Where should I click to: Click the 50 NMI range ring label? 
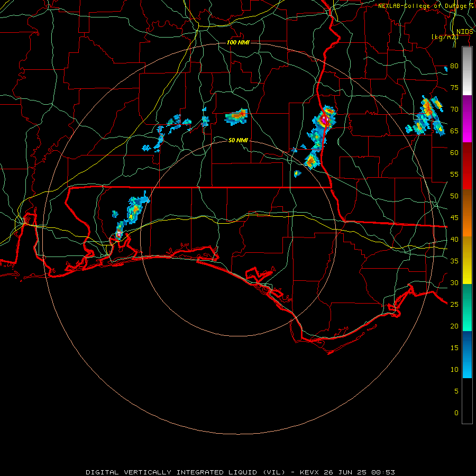[x=238, y=140]
